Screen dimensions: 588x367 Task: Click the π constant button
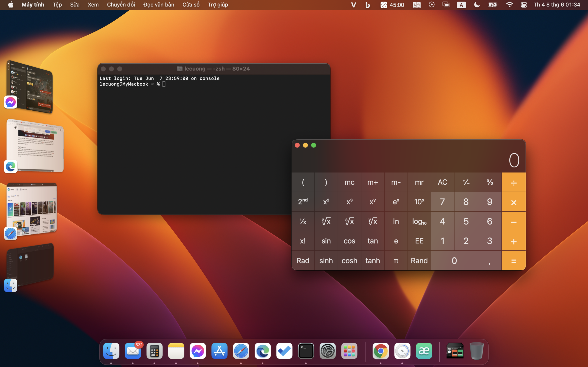(396, 260)
